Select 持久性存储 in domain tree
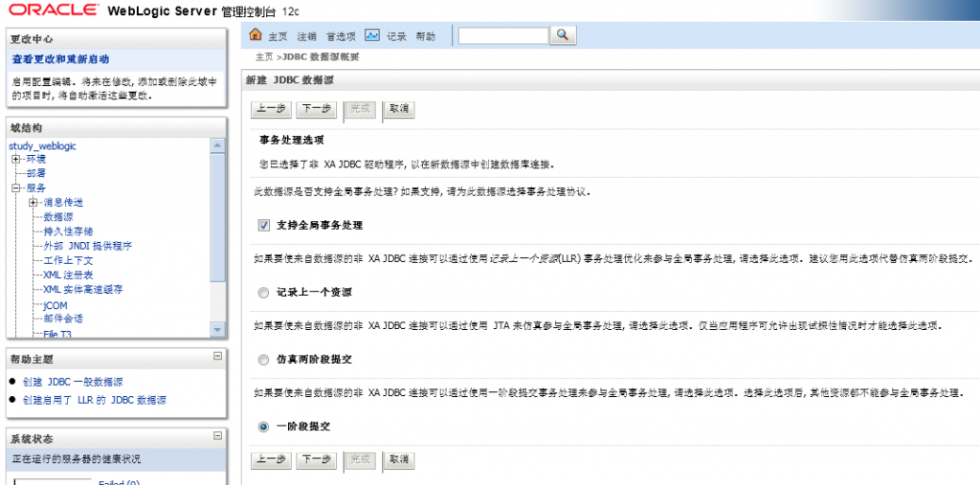 pyautogui.click(x=68, y=231)
